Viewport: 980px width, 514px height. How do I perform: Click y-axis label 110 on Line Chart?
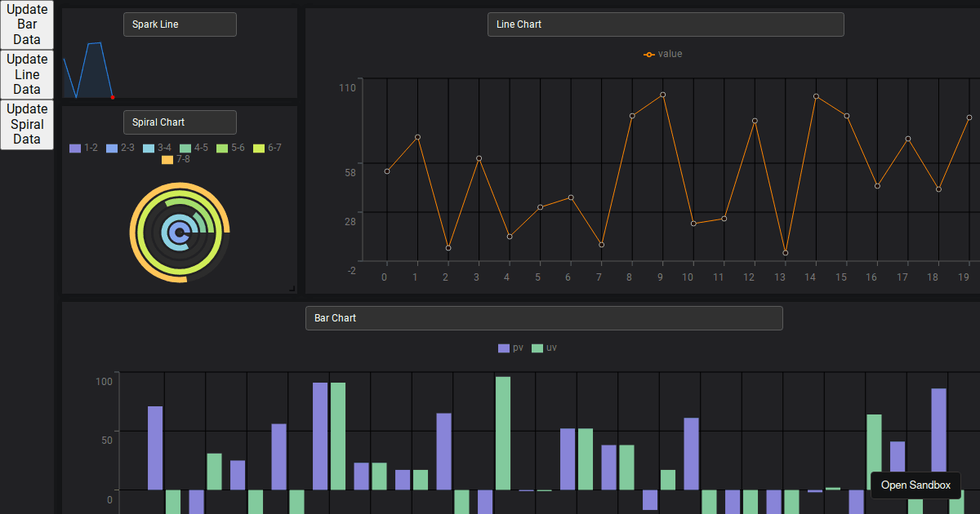(348, 88)
